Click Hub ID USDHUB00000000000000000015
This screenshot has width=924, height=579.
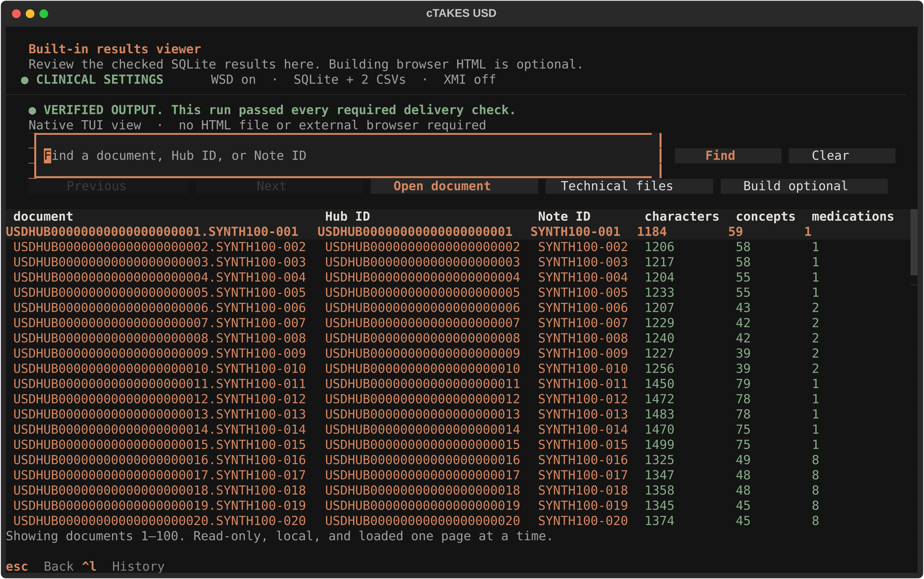point(422,445)
